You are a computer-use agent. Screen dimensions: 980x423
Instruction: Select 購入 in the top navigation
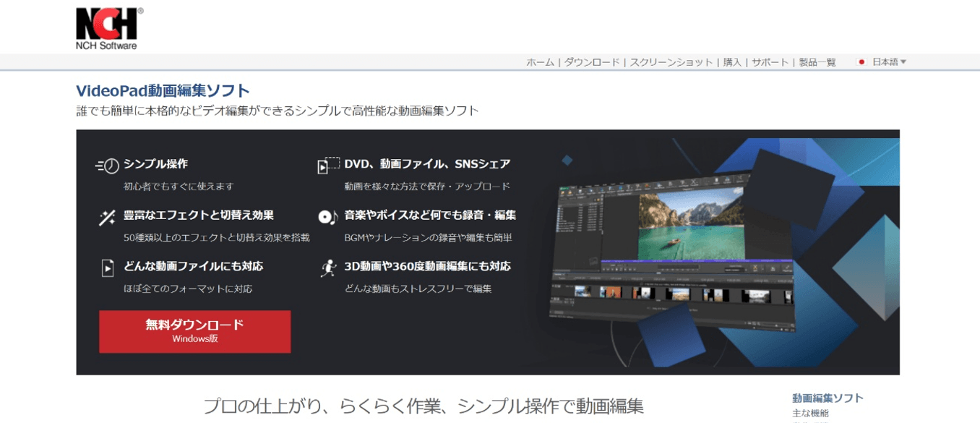click(x=733, y=62)
